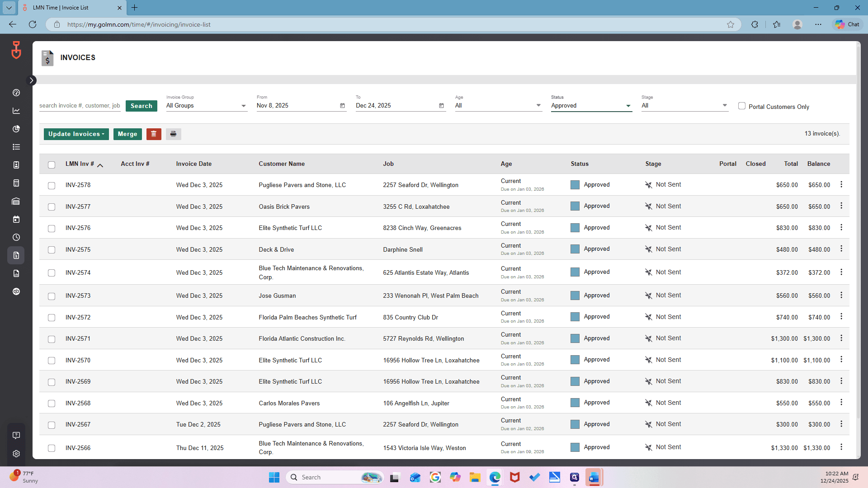The height and width of the screenshot is (488, 868).
Task: Check the INV-2578 row checkbox
Action: coord(52,185)
